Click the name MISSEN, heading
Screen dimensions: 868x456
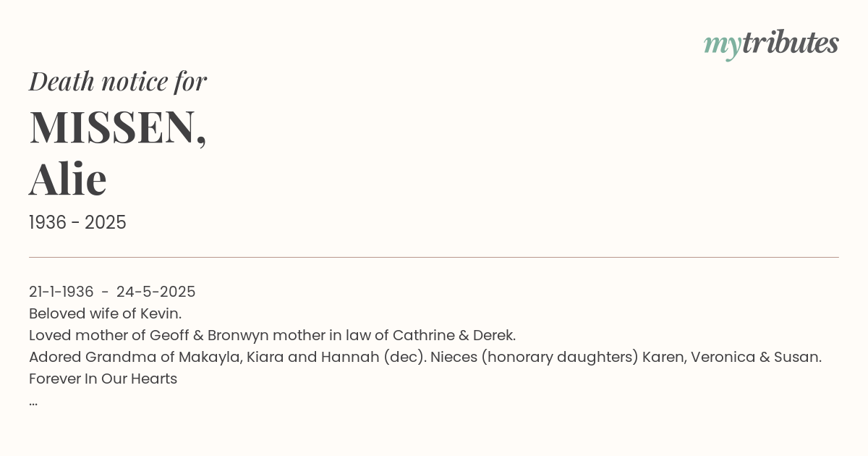118,127
